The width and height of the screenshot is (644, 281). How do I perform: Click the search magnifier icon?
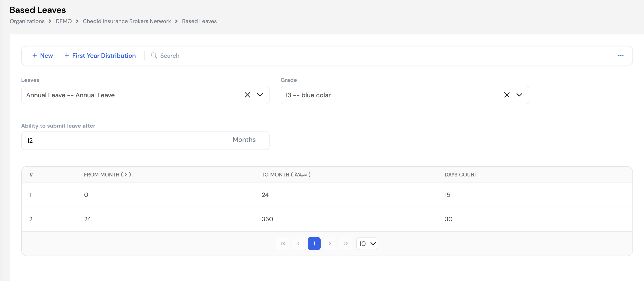pyautogui.click(x=154, y=55)
